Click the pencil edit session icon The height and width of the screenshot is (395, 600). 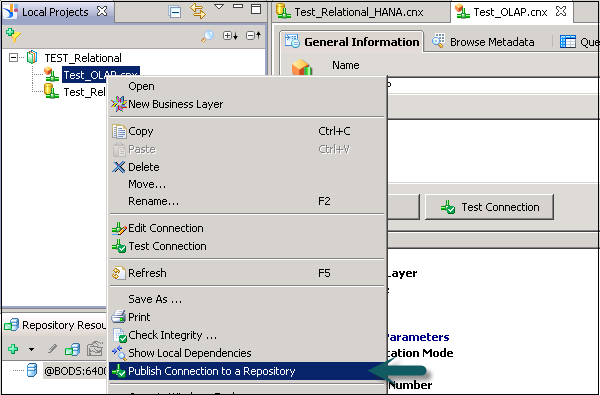[52, 349]
